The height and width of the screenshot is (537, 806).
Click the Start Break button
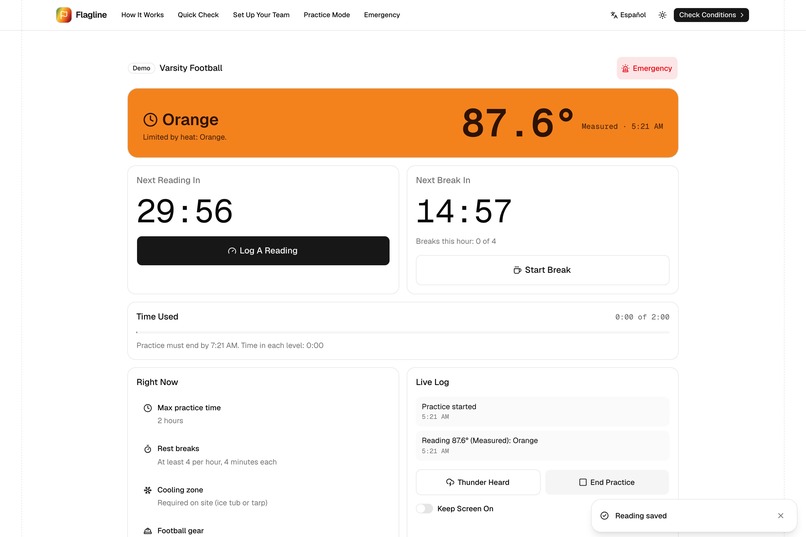click(542, 270)
